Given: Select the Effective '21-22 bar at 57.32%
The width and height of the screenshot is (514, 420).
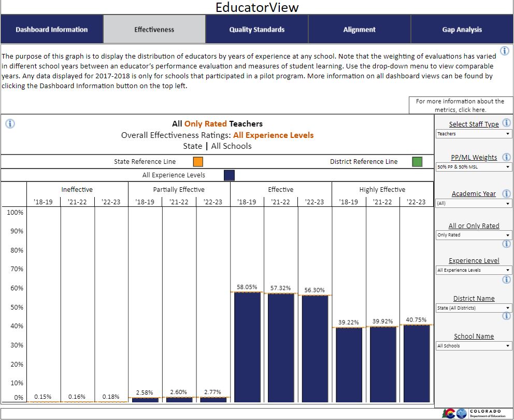Looking at the screenshot, I should 281,348.
